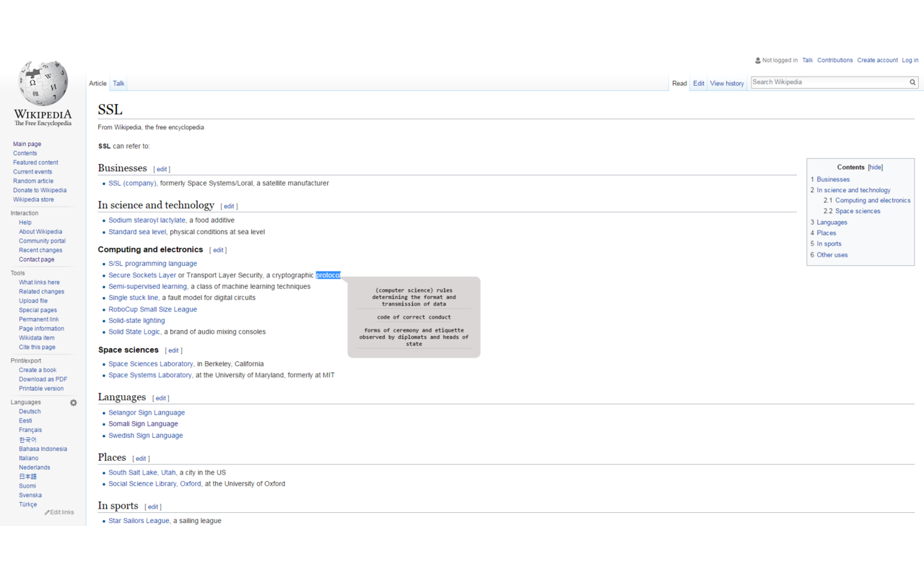The height and width of the screenshot is (578, 924).
Task: Edit the Places section
Action: point(141,459)
